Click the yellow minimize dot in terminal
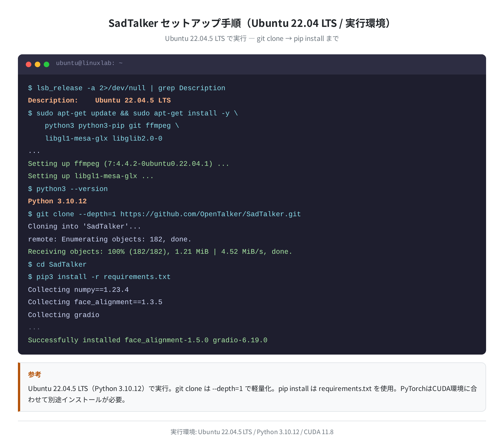Viewport: 504px width, 447px height. [x=38, y=64]
